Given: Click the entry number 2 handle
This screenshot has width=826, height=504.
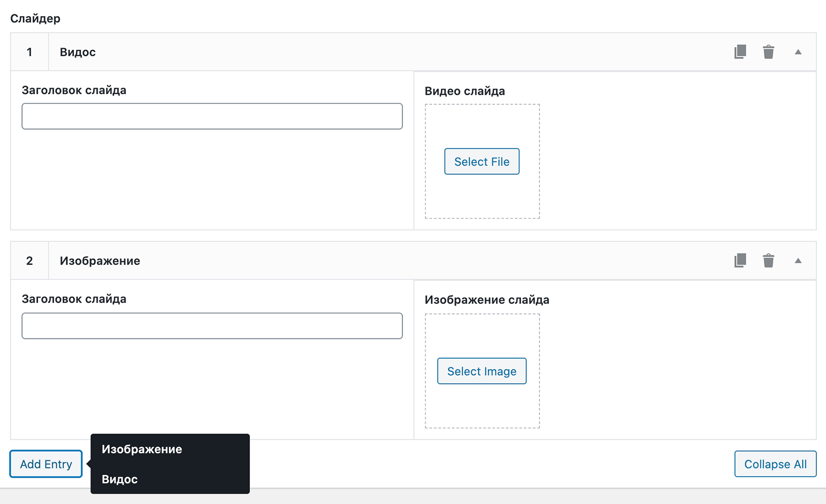Looking at the screenshot, I should pos(30,261).
